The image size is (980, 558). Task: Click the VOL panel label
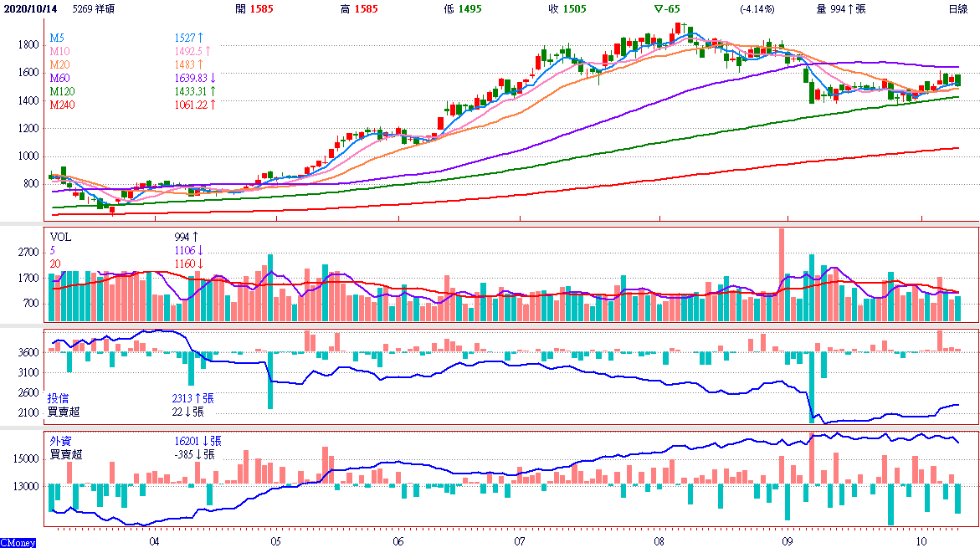pos(60,238)
